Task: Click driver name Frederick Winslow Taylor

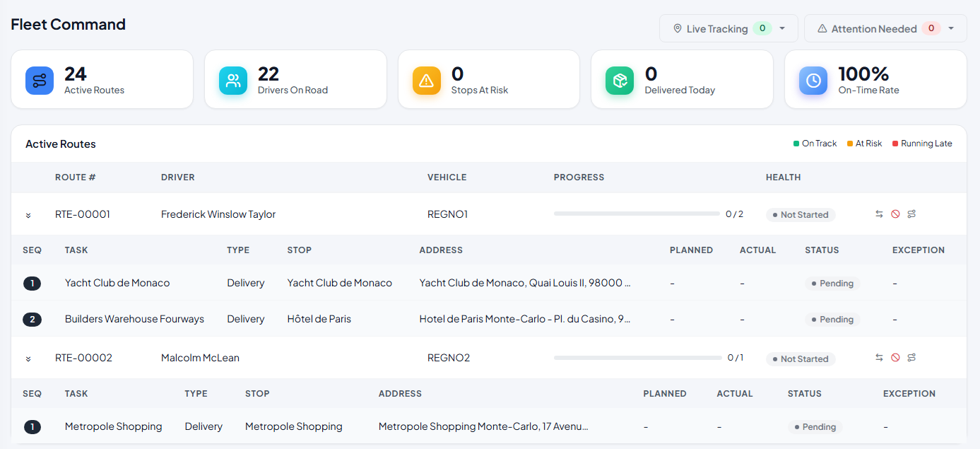Action: click(x=218, y=214)
